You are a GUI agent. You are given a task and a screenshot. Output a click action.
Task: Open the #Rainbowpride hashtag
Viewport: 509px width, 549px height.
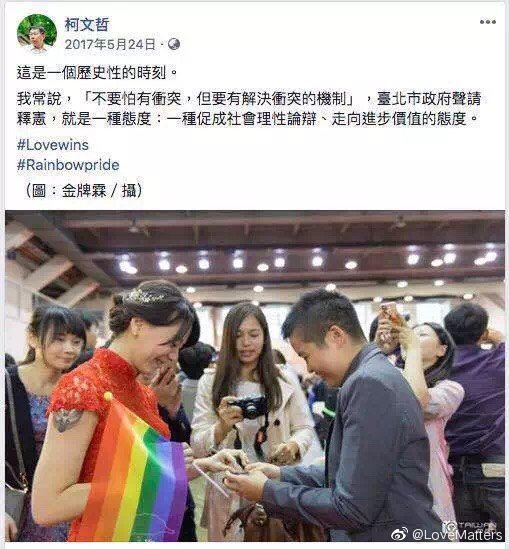(68, 165)
